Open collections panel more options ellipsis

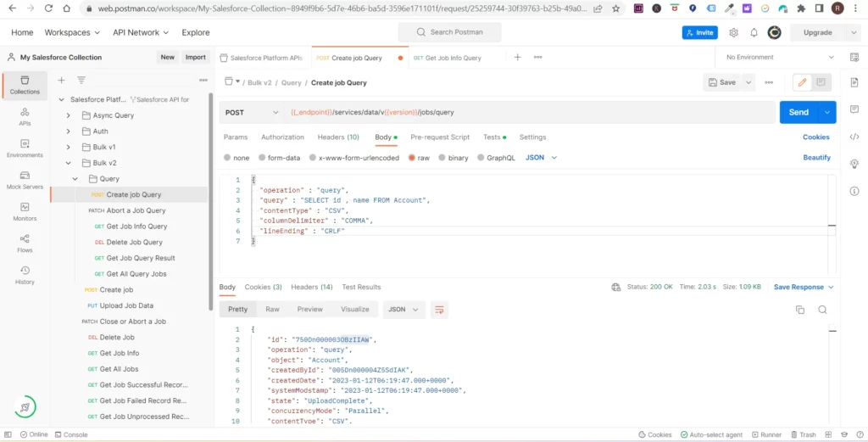pos(203,81)
